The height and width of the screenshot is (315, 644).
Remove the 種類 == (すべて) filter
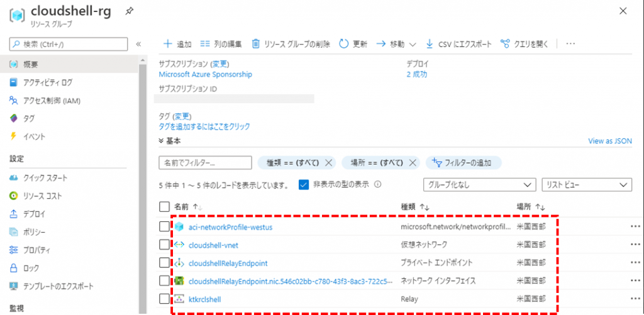[328, 163]
